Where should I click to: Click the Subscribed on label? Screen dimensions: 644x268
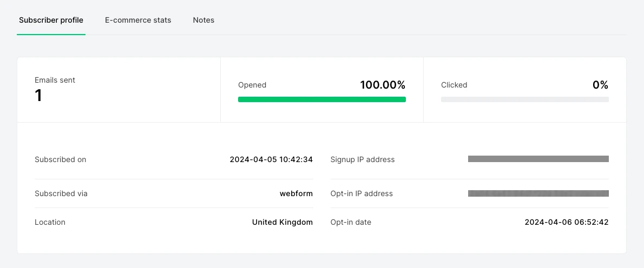[x=60, y=159]
